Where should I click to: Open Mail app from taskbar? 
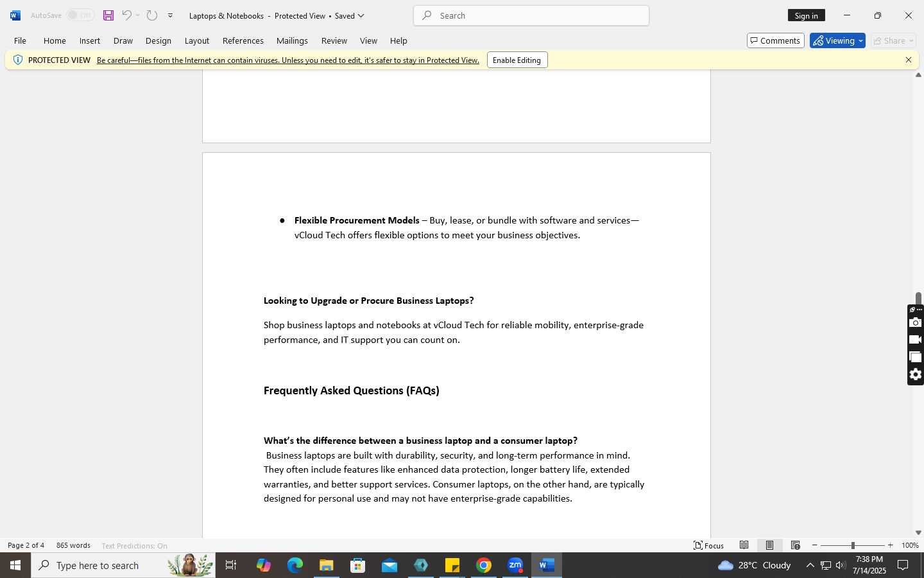389,565
